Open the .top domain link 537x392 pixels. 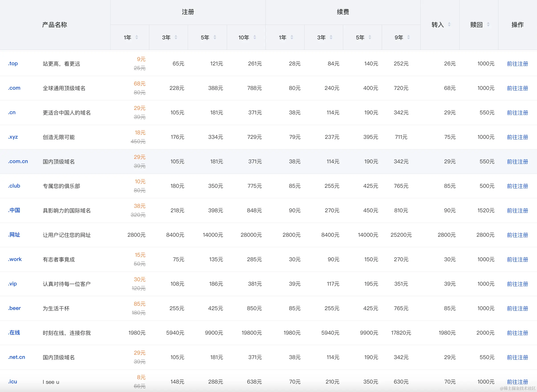(13, 64)
